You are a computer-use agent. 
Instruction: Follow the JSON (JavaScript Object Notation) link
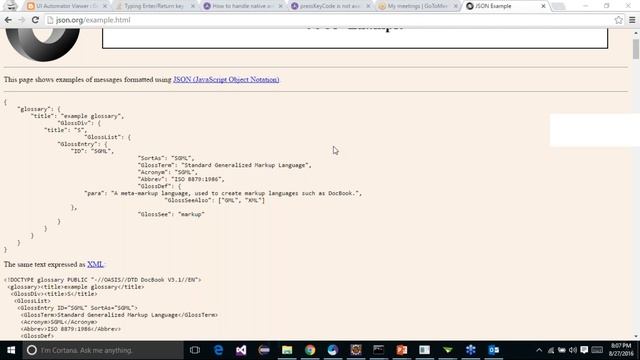pos(226,80)
